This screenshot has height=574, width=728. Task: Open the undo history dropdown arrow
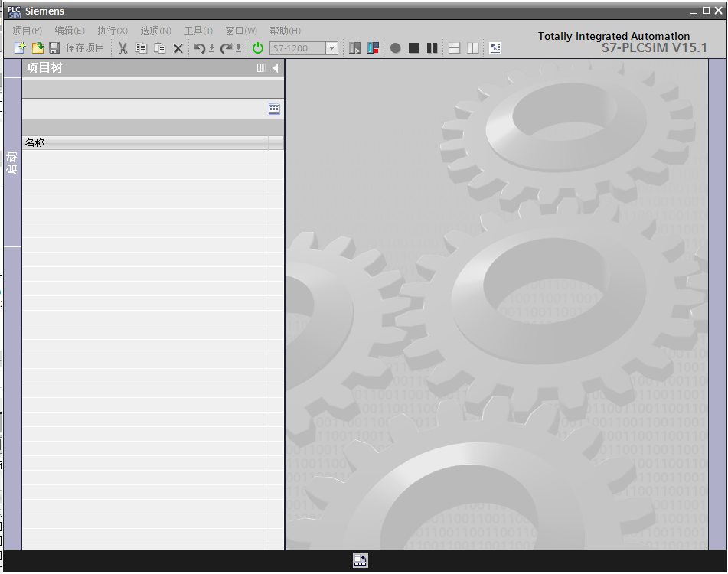pyautogui.click(x=211, y=49)
